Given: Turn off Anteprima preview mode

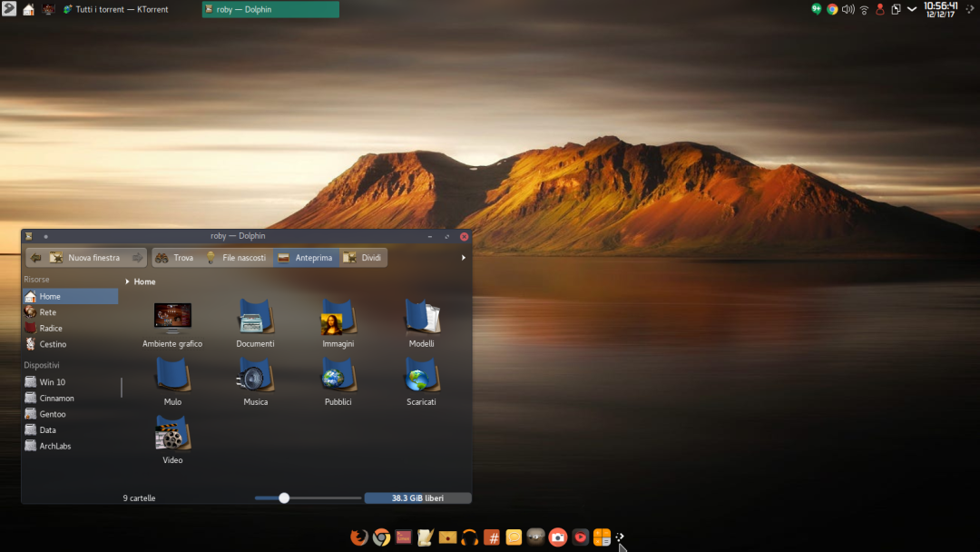Looking at the screenshot, I should [306, 258].
